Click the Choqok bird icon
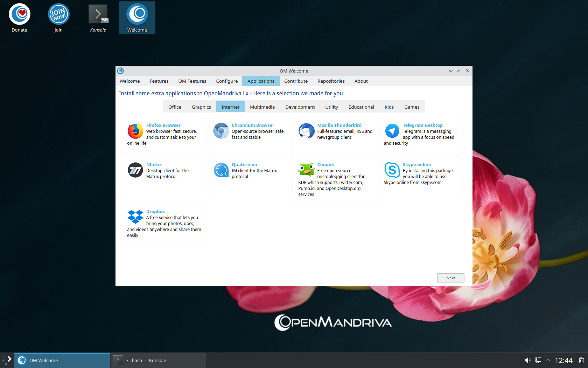This screenshot has height=368, width=588. click(307, 170)
